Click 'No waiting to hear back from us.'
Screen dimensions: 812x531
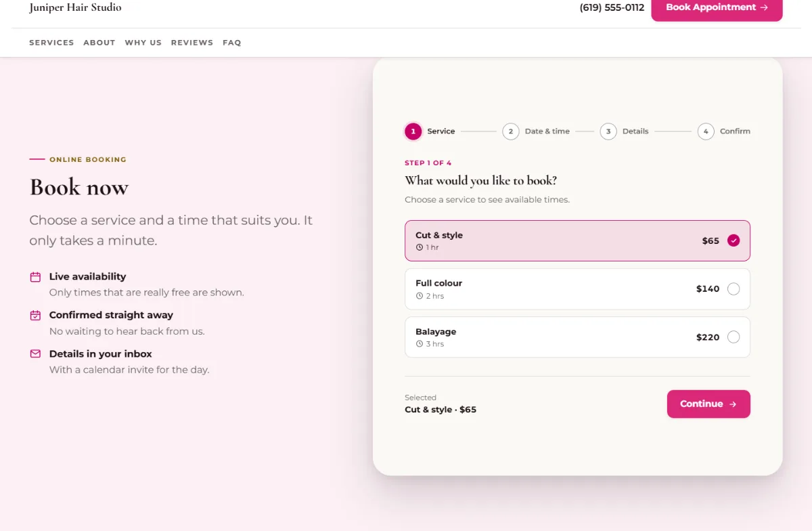[x=127, y=331]
